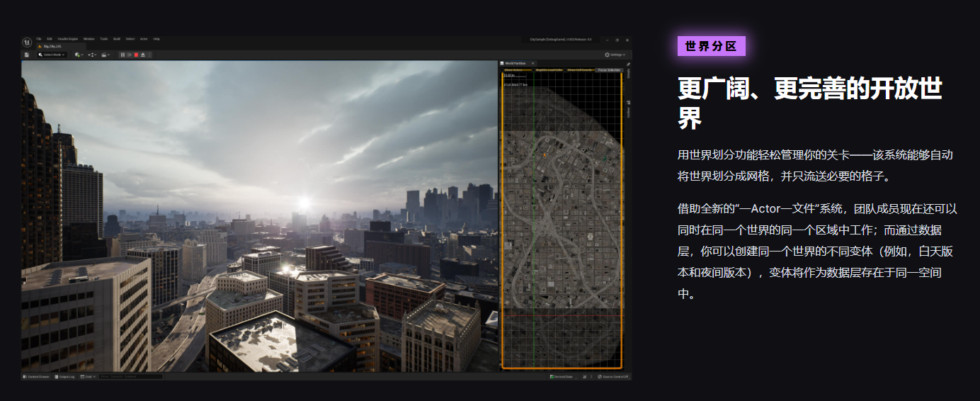Open the Unreal Engine logo button
This screenshot has width=980, height=401.
pyautogui.click(x=27, y=42)
